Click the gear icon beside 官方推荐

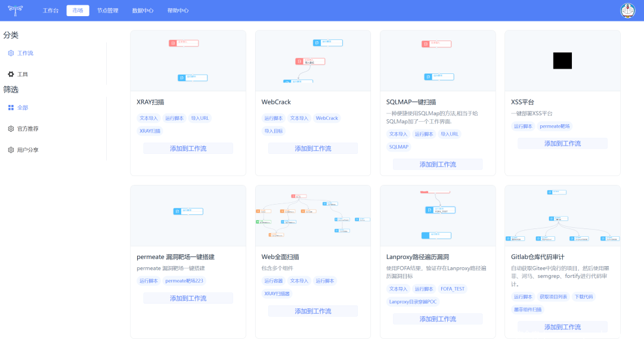pos(11,129)
